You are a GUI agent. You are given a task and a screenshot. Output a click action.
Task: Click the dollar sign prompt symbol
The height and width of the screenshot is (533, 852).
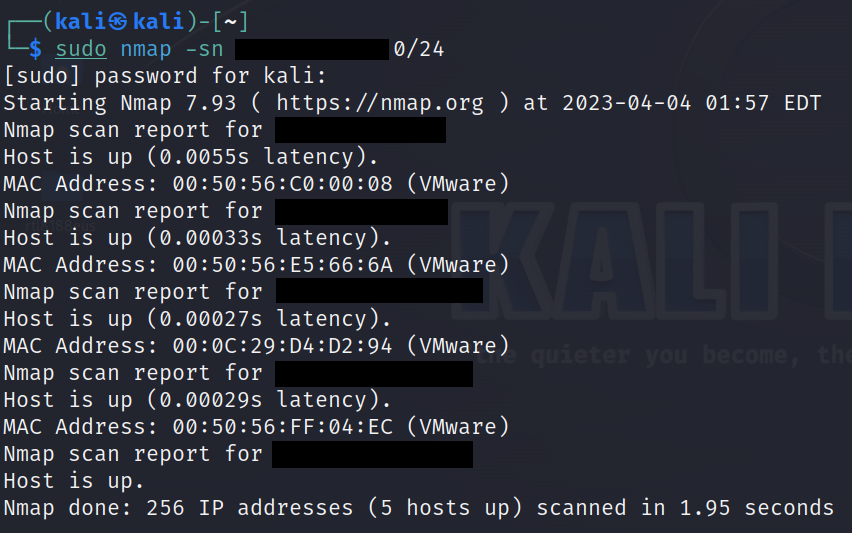(x=35, y=49)
